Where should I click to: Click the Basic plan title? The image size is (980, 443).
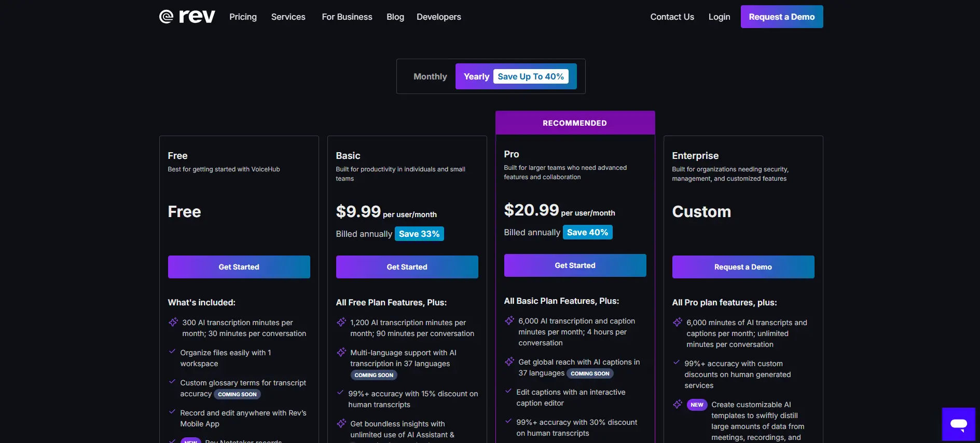coord(348,156)
